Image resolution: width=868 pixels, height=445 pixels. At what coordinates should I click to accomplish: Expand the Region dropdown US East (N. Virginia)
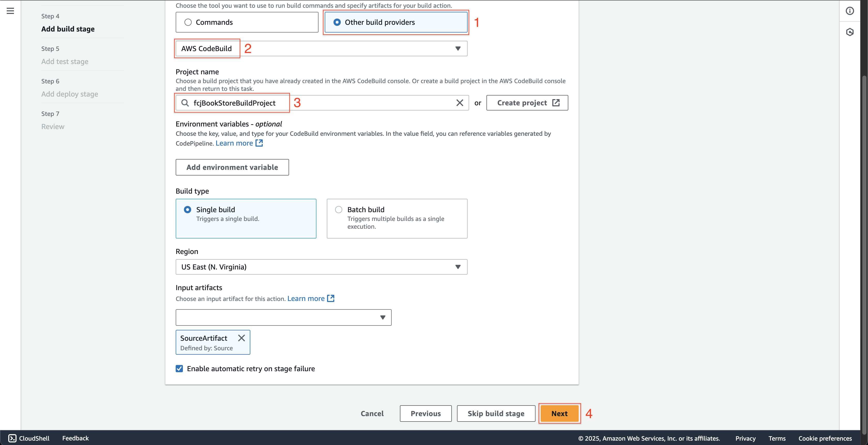[x=321, y=267]
